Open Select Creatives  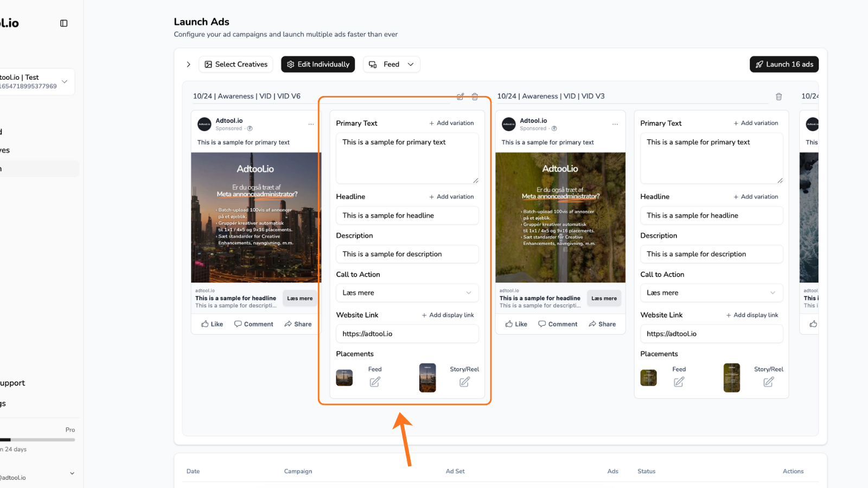pos(236,65)
